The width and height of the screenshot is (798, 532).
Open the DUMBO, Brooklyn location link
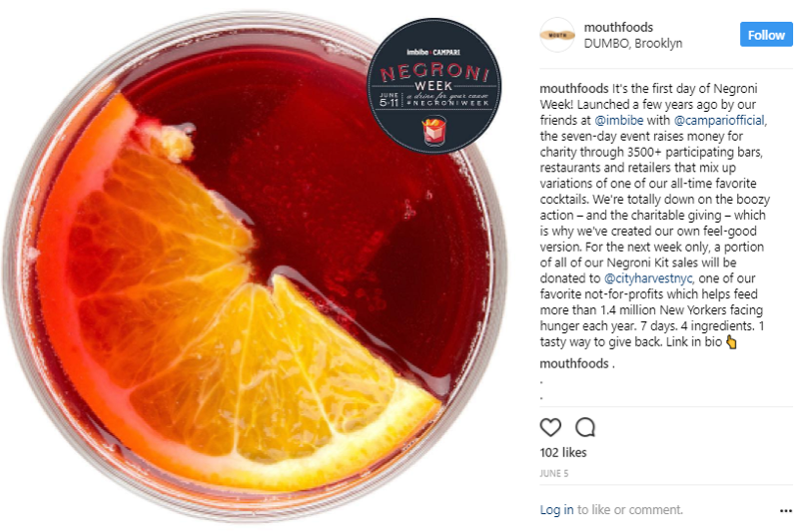pos(633,43)
